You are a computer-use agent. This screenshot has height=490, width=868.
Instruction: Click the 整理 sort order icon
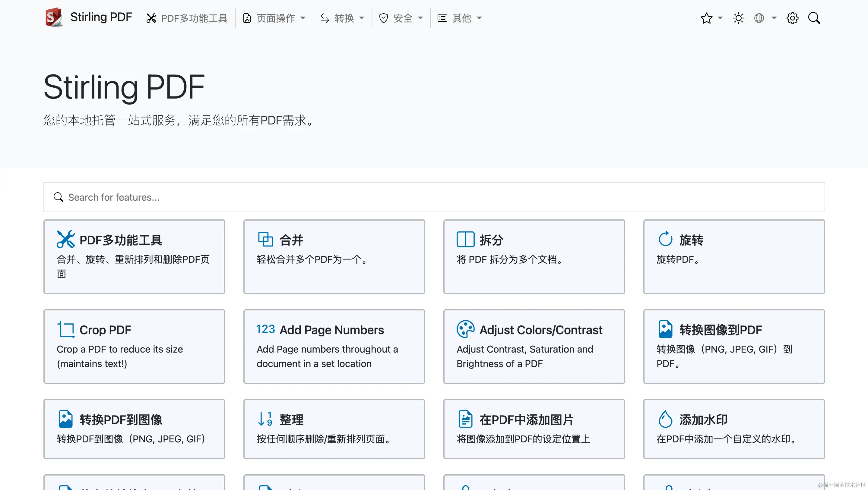coord(265,419)
